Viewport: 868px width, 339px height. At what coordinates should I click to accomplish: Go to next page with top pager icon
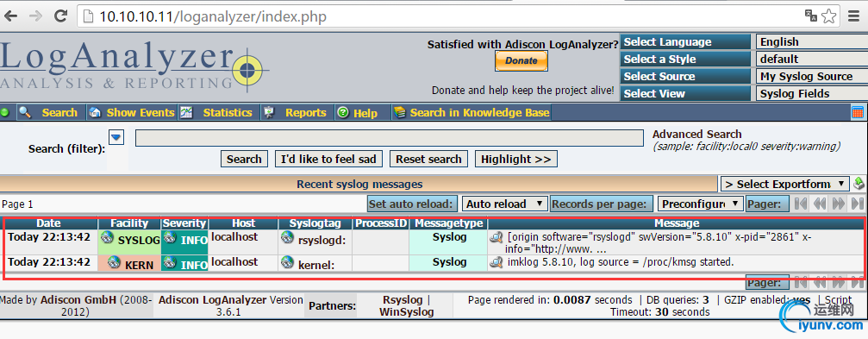click(x=839, y=204)
